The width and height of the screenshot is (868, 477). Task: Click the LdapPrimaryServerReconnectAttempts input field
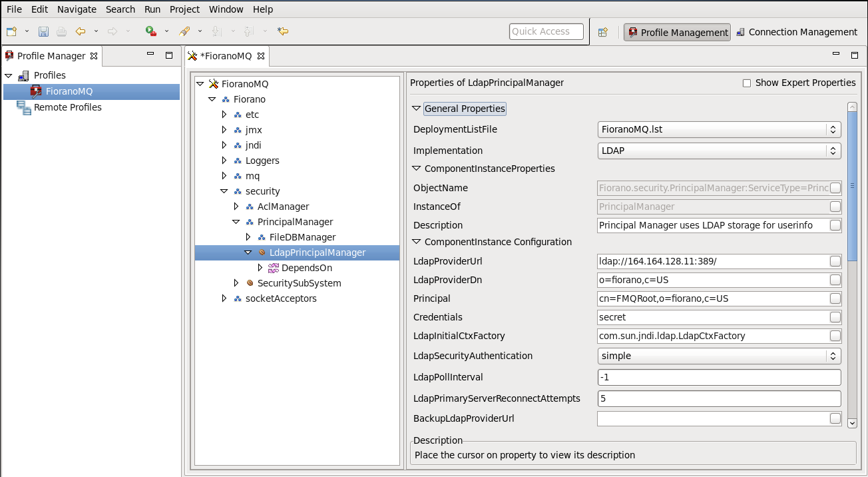pyautogui.click(x=719, y=398)
